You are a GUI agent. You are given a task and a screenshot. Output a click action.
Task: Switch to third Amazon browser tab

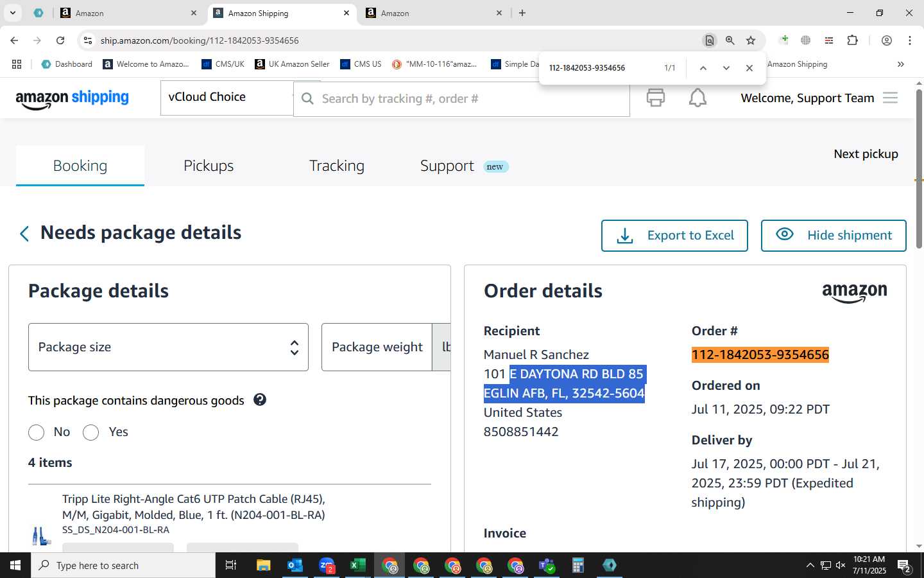click(434, 13)
